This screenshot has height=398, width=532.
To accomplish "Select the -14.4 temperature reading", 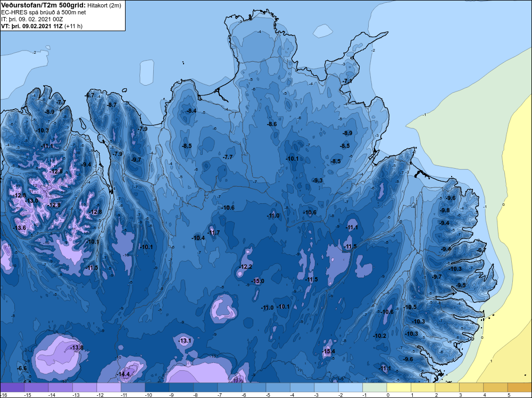I will (123, 374).
